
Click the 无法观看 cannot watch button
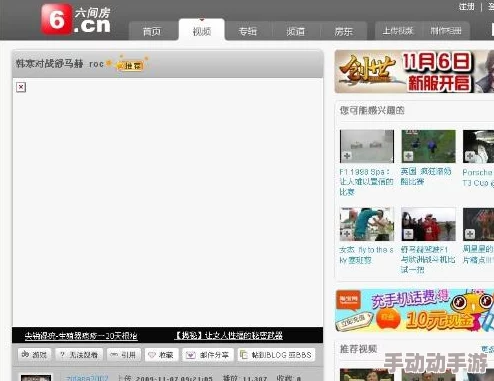point(79,355)
